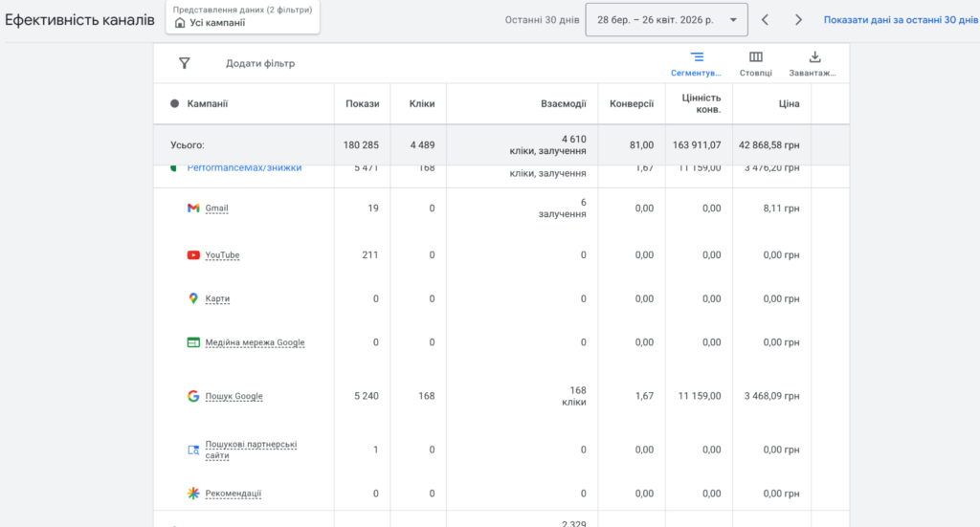
Task: Sort by the Конверсії column header
Action: 632,103
